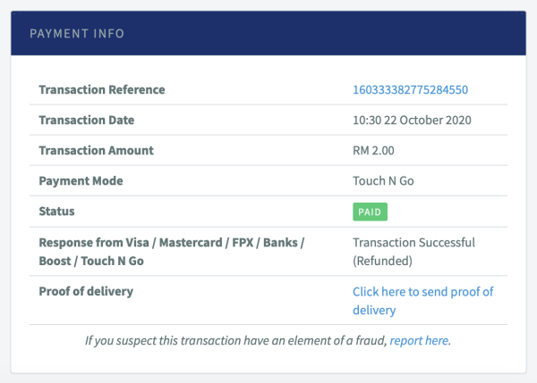Select the Proof of delivery label
537x383 pixels.
coord(86,292)
